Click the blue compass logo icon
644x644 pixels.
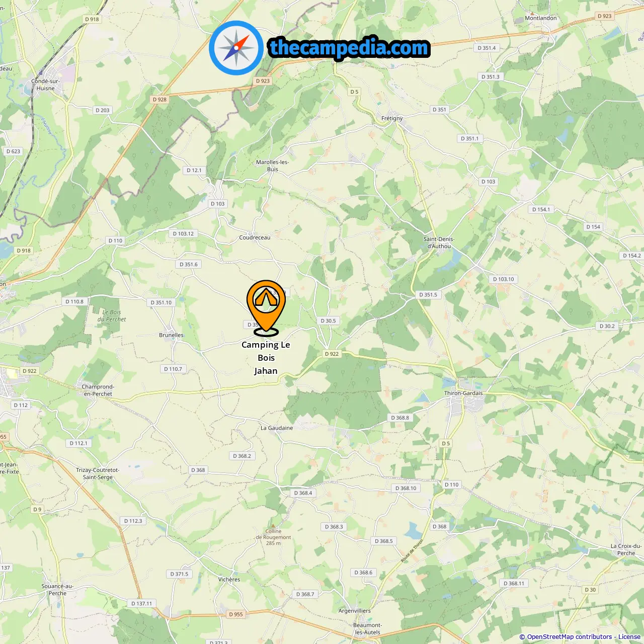pyautogui.click(x=236, y=48)
